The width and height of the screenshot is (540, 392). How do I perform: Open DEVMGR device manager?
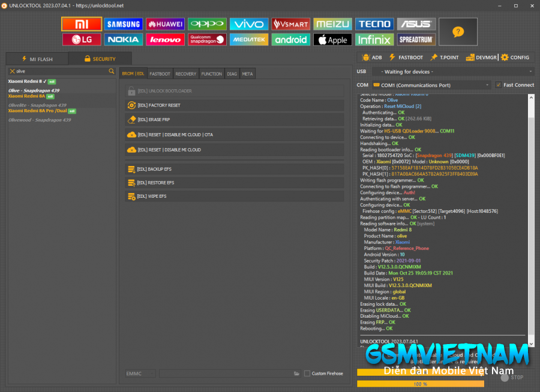point(481,58)
